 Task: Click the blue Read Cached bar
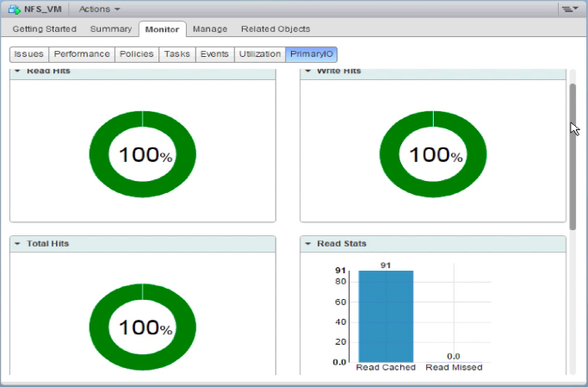click(386, 315)
